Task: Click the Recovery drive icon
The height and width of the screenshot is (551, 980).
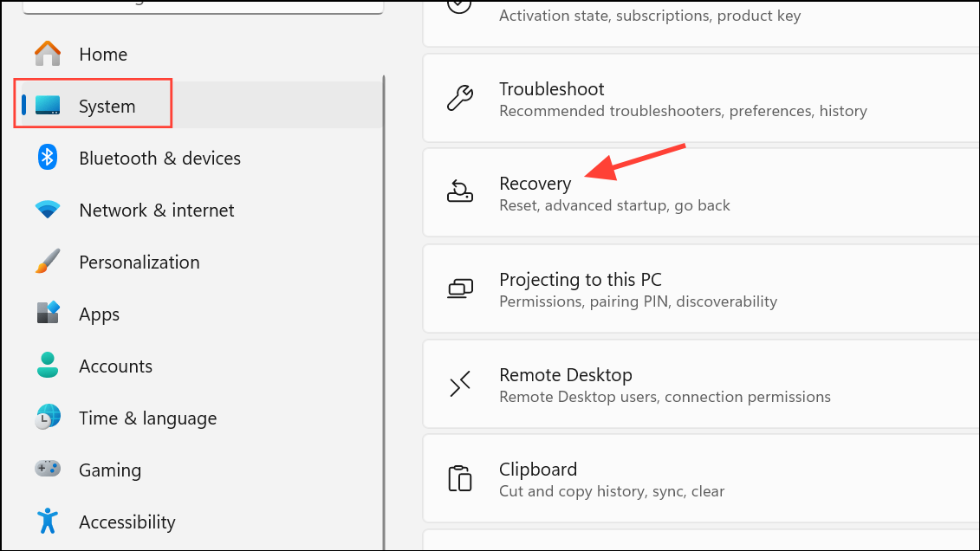Action: point(459,192)
